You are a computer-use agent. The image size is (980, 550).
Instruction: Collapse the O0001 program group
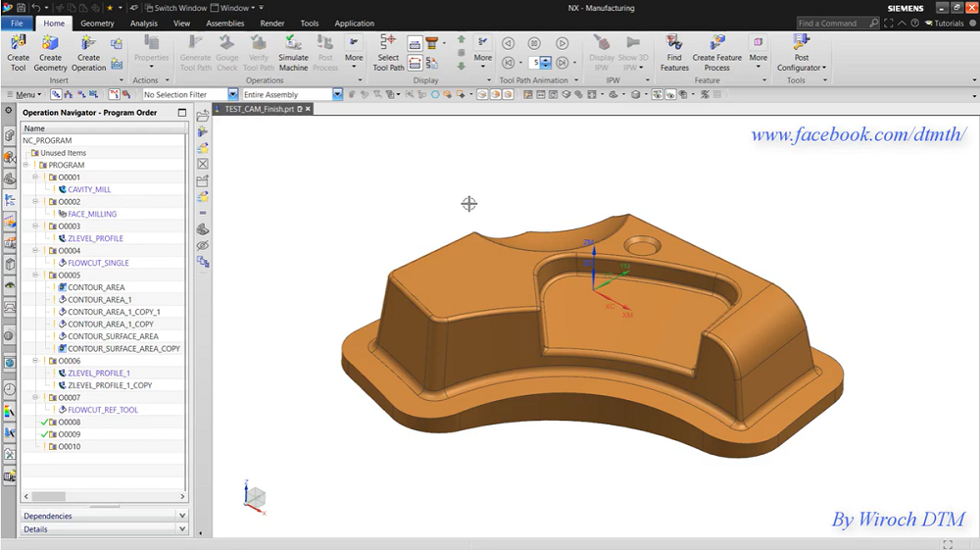click(35, 176)
